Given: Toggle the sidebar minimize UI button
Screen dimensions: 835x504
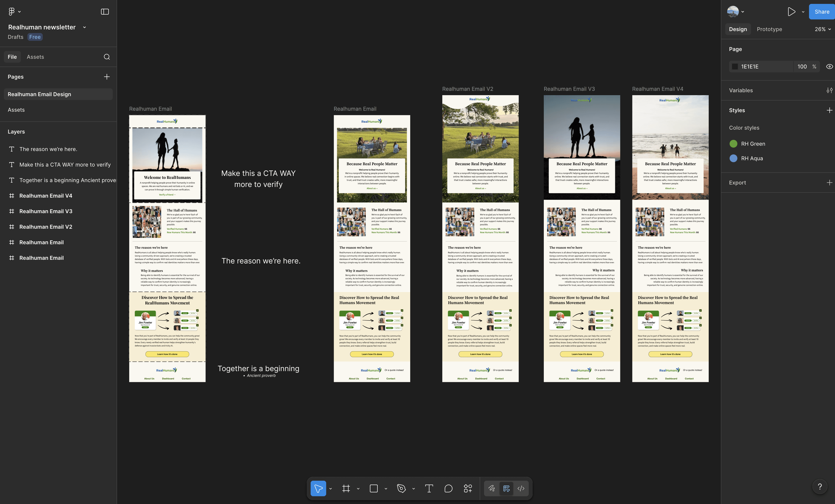Looking at the screenshot, I should [105, 12].
